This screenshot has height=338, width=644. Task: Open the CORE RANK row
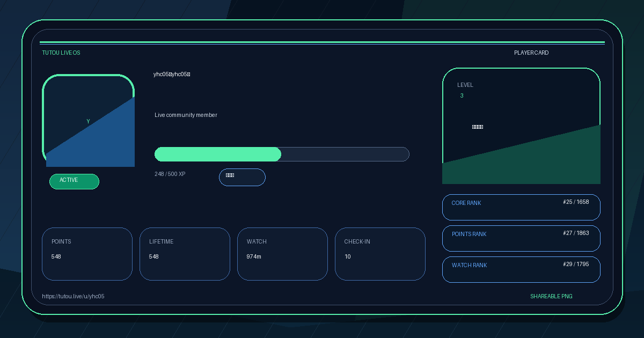pos(521,207)
